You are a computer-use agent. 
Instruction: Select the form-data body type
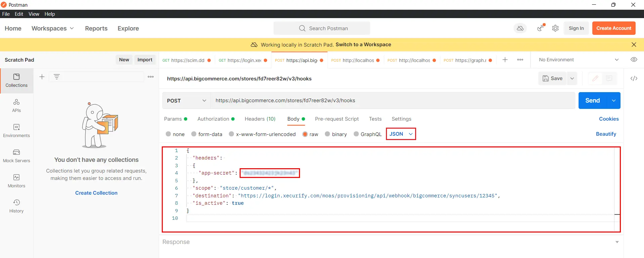pos(194,134)
